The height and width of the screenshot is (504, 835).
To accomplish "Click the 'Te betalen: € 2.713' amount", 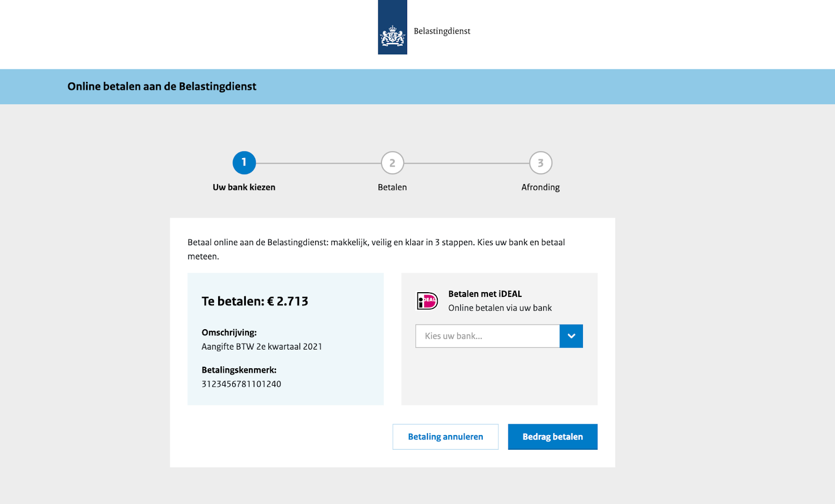I will coord(255,301).
